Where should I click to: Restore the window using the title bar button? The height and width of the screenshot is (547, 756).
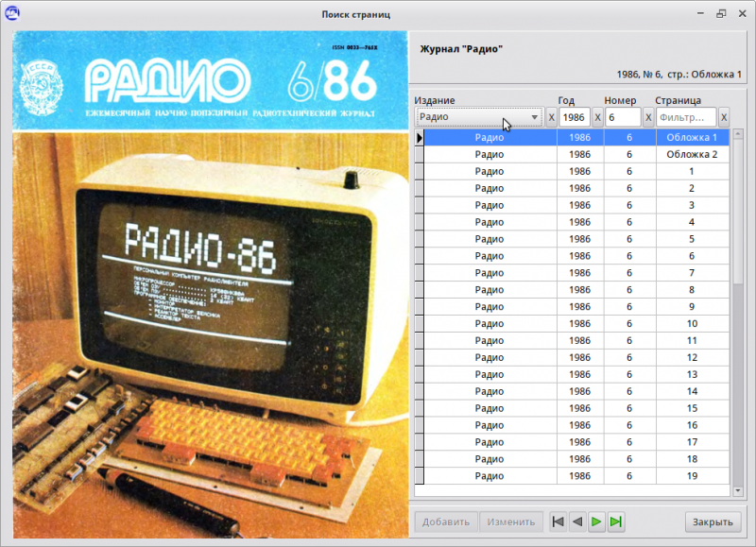coord(721,13)
